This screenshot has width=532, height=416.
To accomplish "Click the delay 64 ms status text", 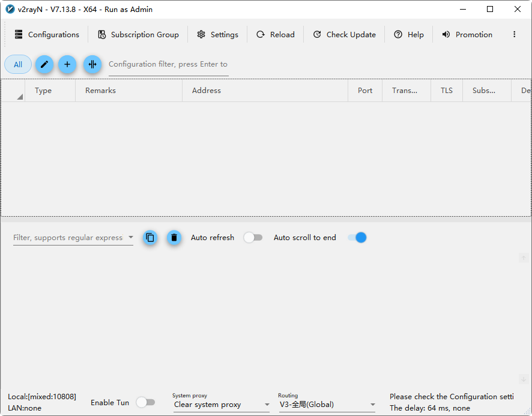I will tap(430, 408).
